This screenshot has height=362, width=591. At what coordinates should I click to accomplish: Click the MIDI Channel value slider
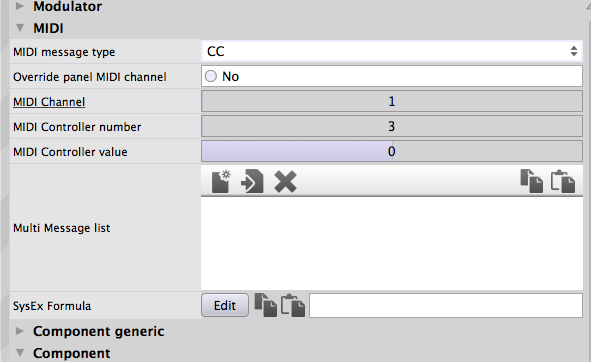[x=392, y=101]
